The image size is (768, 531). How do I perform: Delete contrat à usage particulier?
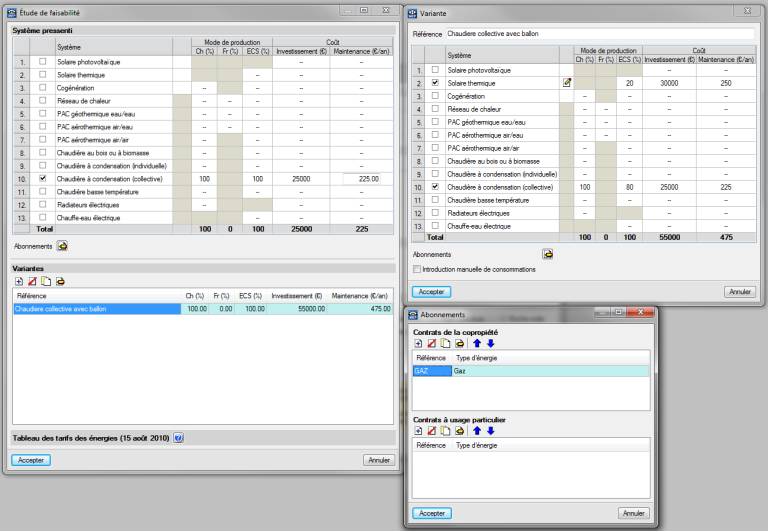click(x=432, y=431)
